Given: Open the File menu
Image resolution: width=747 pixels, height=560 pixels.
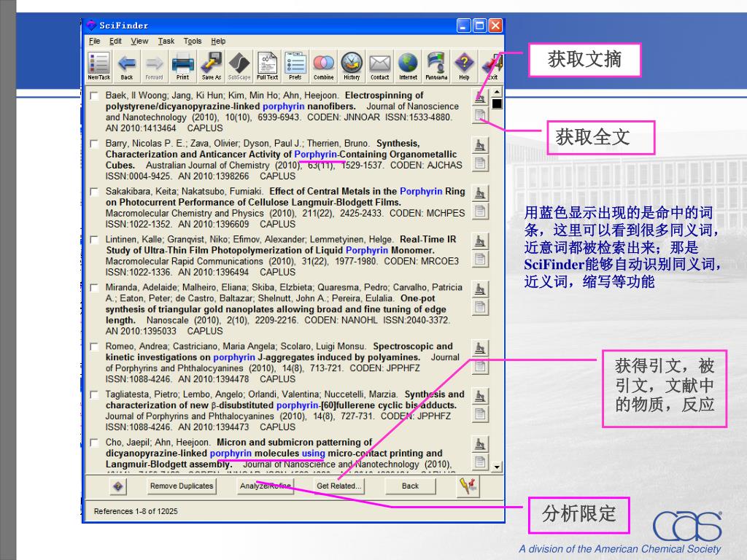Looking at the screenshot, I should (x=94, y=41).
